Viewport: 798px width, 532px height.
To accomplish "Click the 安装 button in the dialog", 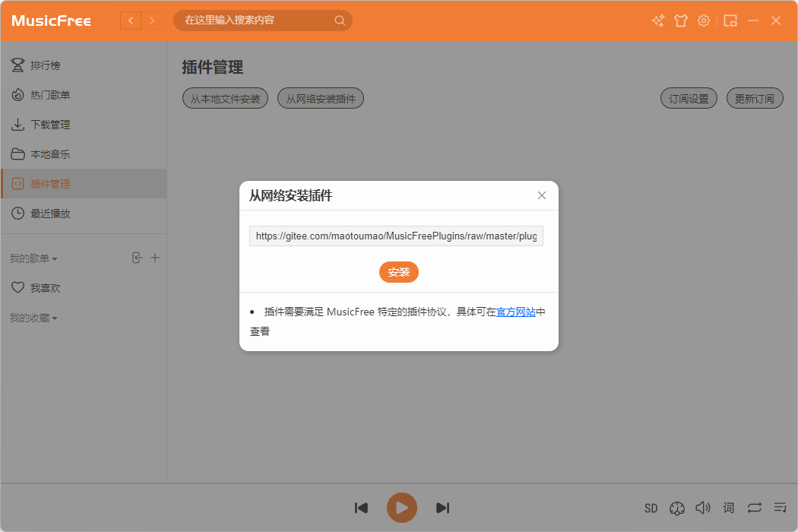I will pyautogui.click(x=398, y=272).
